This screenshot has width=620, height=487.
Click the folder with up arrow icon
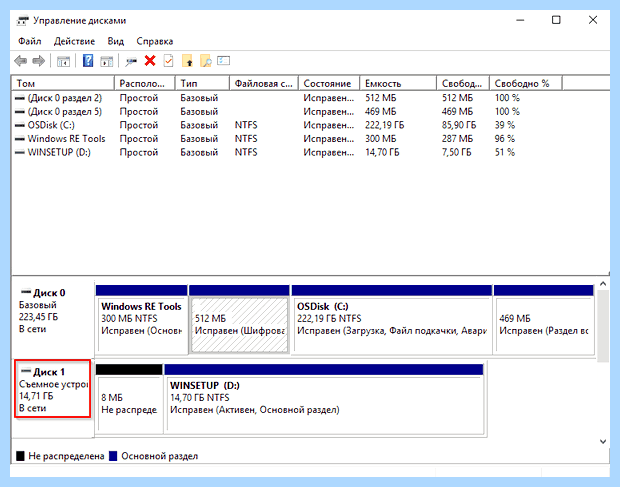(x=187, y=61)
